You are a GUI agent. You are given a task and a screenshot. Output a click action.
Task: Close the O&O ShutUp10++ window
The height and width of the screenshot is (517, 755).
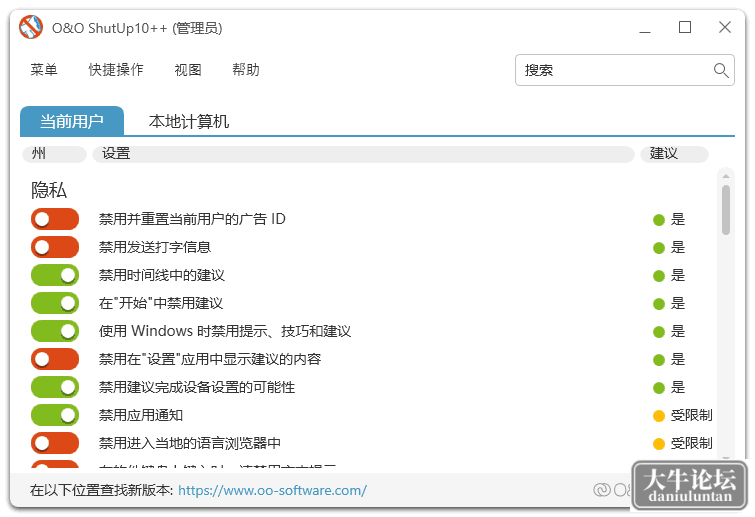tap(725, 27)
